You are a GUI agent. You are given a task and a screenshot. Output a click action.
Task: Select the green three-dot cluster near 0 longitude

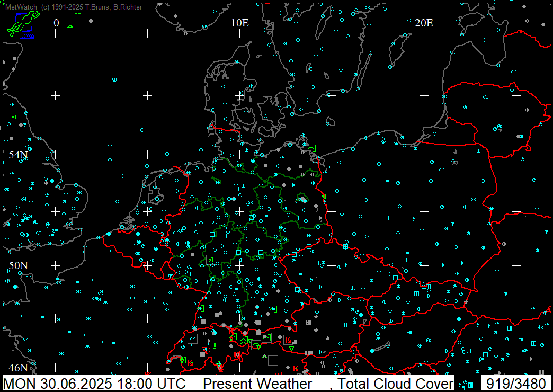[x=70, y=26]
